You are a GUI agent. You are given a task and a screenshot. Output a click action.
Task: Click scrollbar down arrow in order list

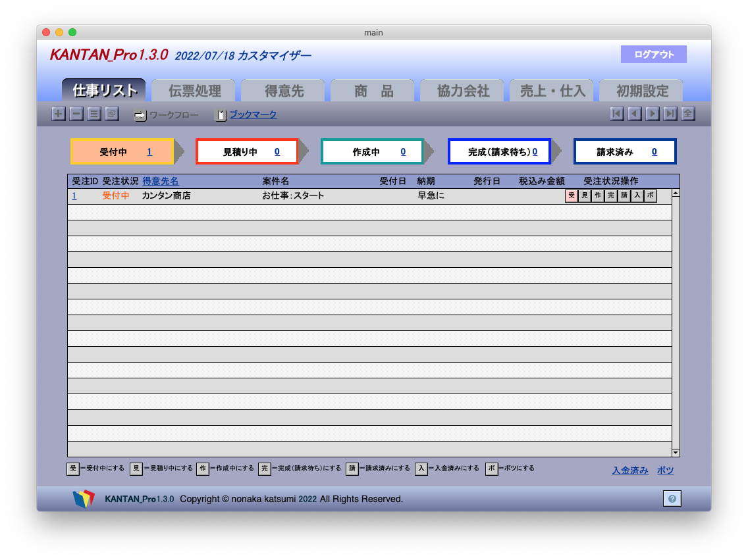pos(676,452)
